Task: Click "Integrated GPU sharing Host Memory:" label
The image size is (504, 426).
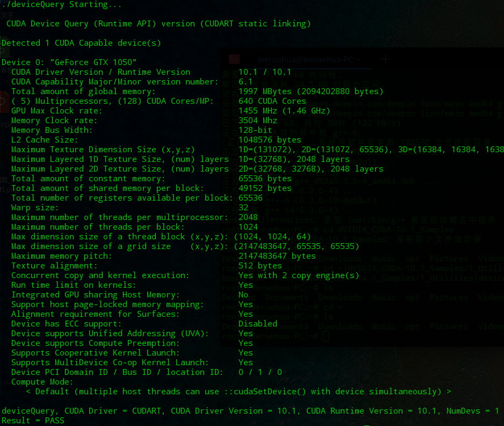Action: [96, 295]
